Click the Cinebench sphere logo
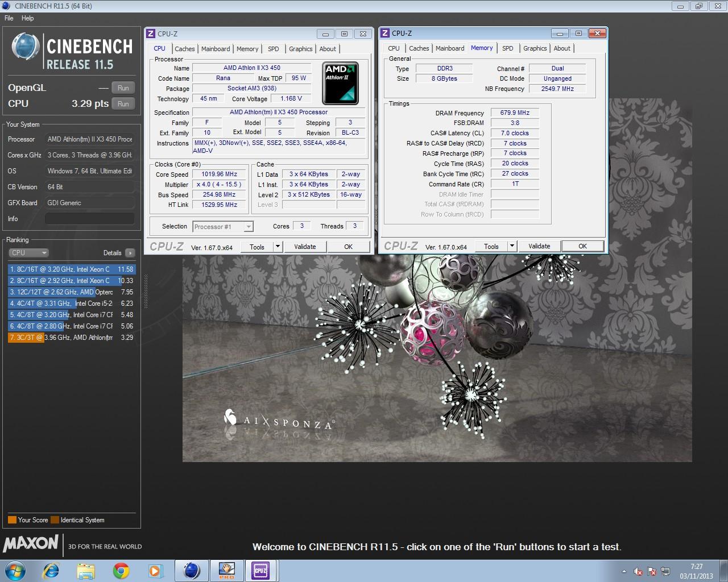This screenshot has width=728, height=582. coord(26,47)
